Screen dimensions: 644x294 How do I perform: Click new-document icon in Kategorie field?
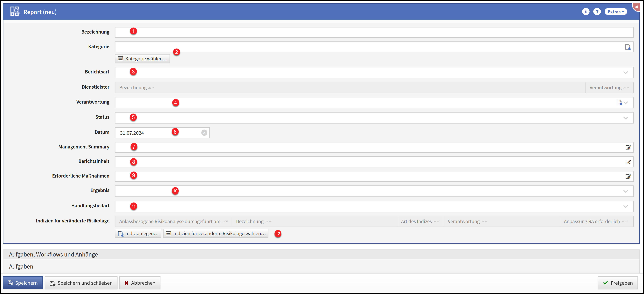coord(628,47)
